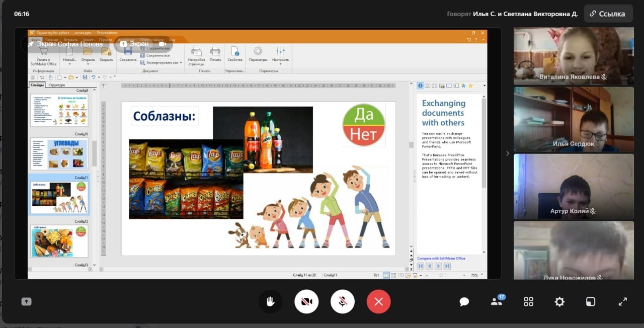This screenshot has height=328, width=644.
Task: Switch to the Структура outline tab
Action: coord(56,85)
